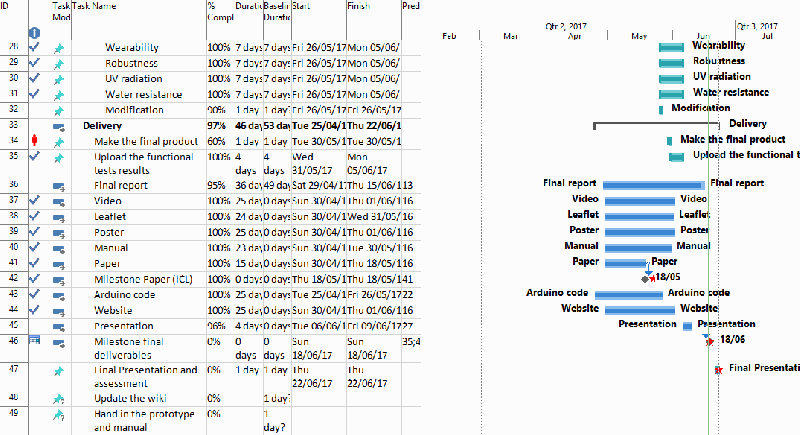The width and height of the screenshot is (800, 435).
Task: Click the pin icon for Modification task
Action: pyautogui.click(x=59, y=110)
